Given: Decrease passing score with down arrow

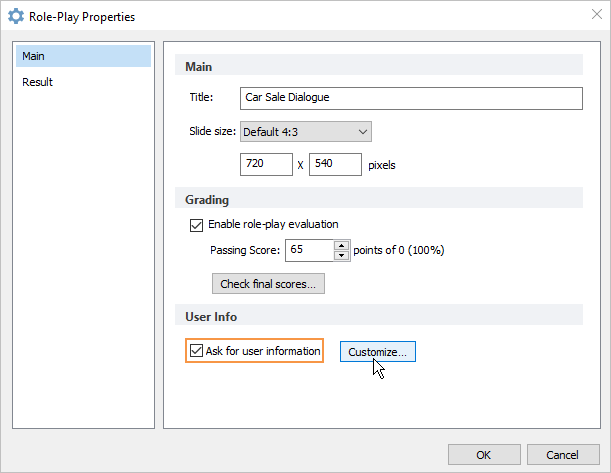Looking at the screenshot, I should pyautogui.click(x=342, y=255).
